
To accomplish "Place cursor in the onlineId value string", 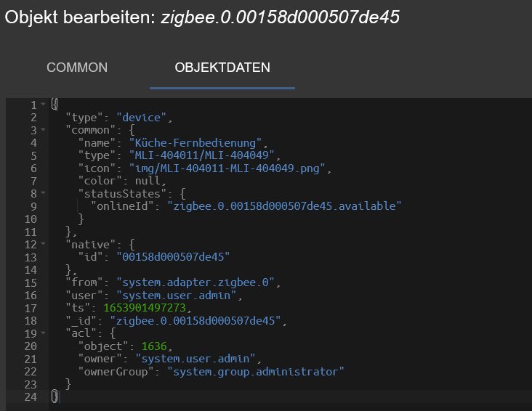I will point(284,206).
